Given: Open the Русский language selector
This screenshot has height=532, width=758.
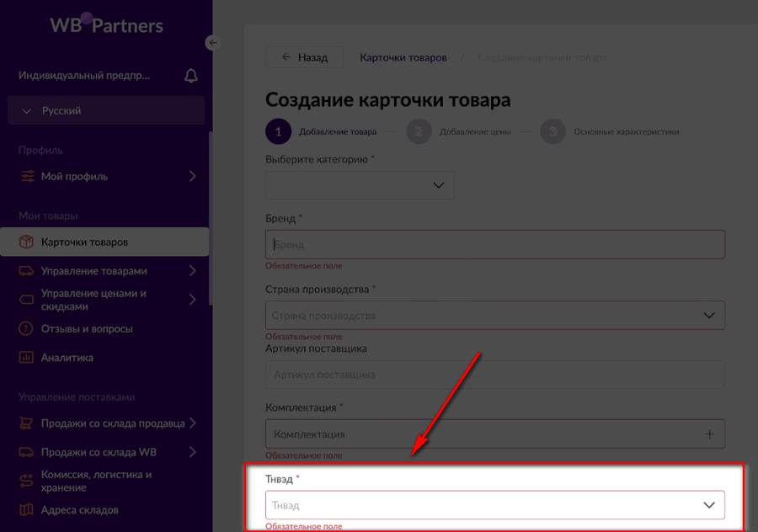Looking at the screenshot, I should [x=105, y=110].
